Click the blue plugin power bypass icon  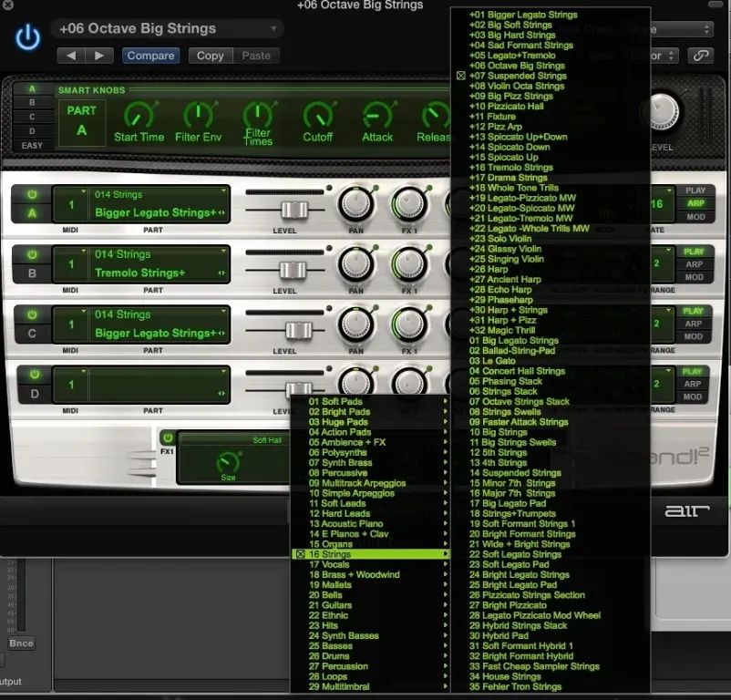tap(28, 38)
